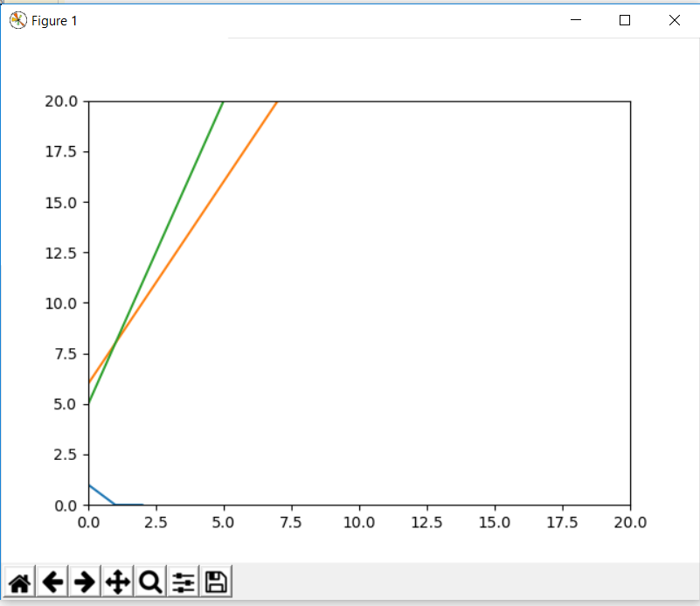Click x-axis label 17.5
This screenshot has height=606, width=700.
(x=563, y=522)
